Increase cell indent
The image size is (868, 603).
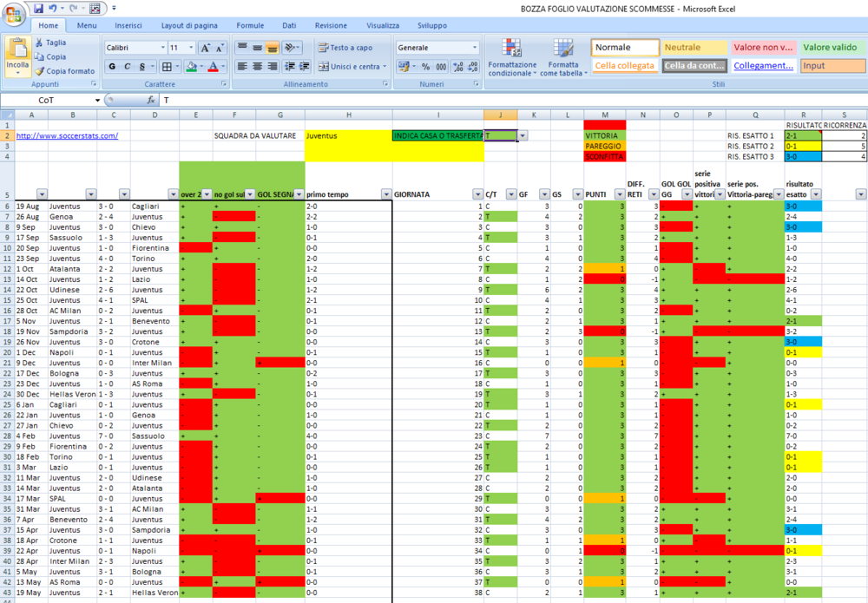click(x=304, y=67)
